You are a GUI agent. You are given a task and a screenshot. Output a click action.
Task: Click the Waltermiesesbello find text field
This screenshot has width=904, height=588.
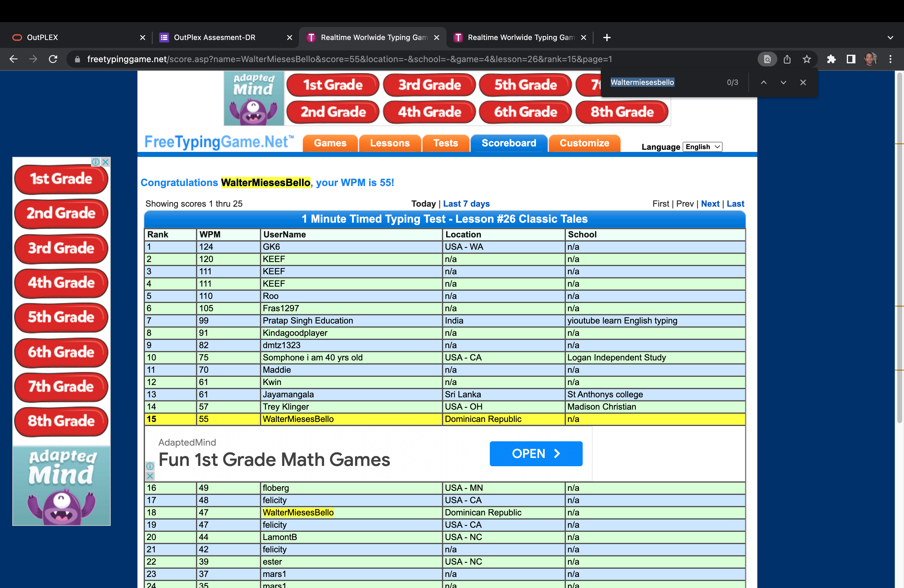[663, 82]
